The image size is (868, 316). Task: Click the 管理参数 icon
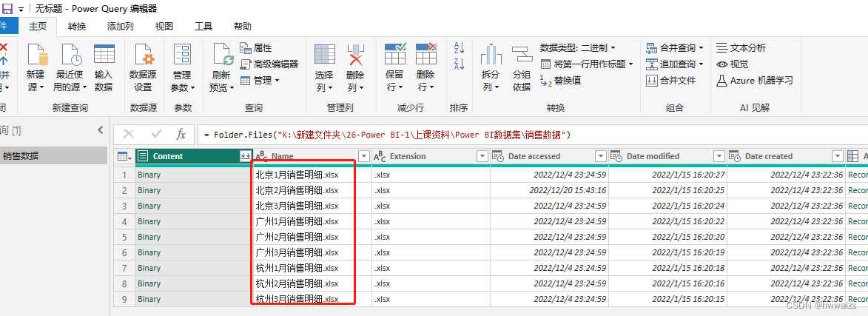click(x=182, y=56)
